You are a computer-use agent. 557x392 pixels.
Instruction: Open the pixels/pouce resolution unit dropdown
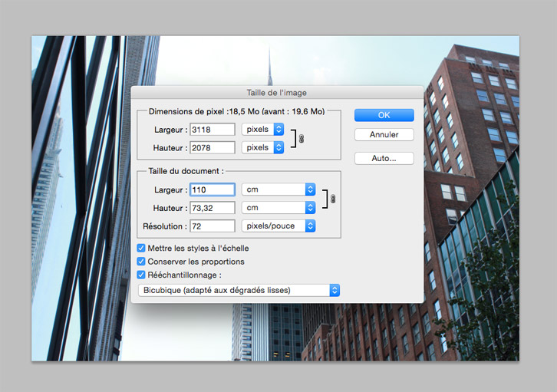tap(278, 226)
